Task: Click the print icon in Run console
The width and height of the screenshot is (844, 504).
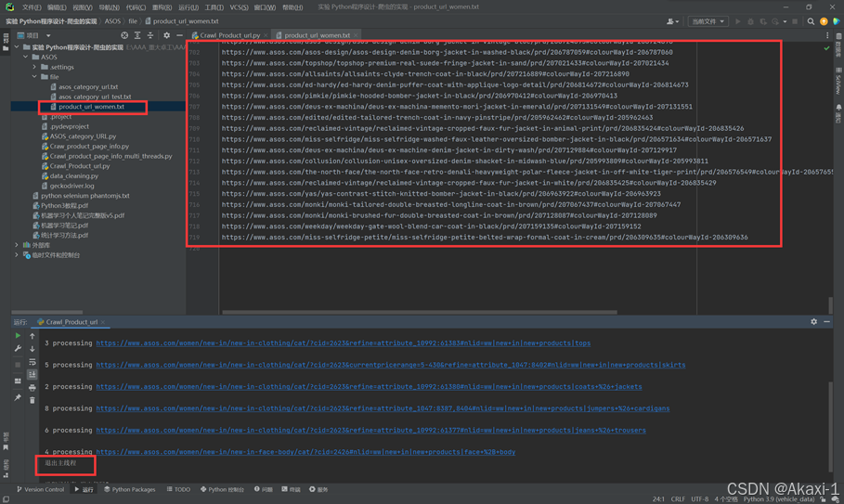Action: coord(32,387)
